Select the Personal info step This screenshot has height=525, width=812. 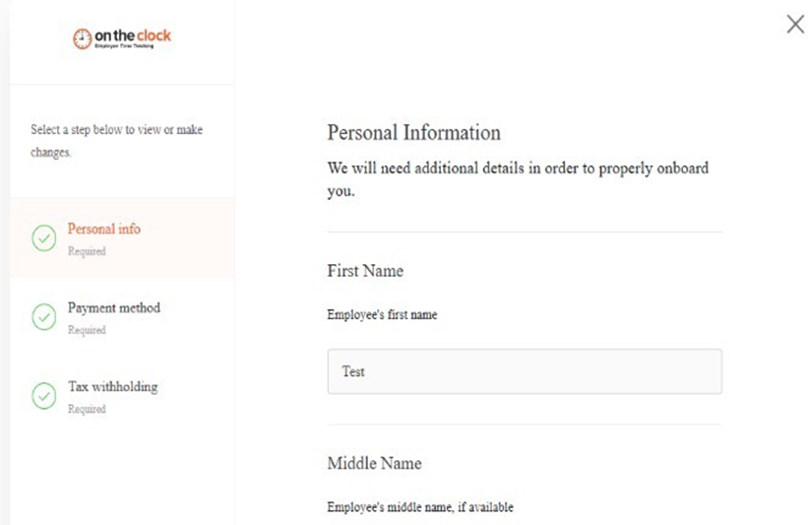coord(103,230)
